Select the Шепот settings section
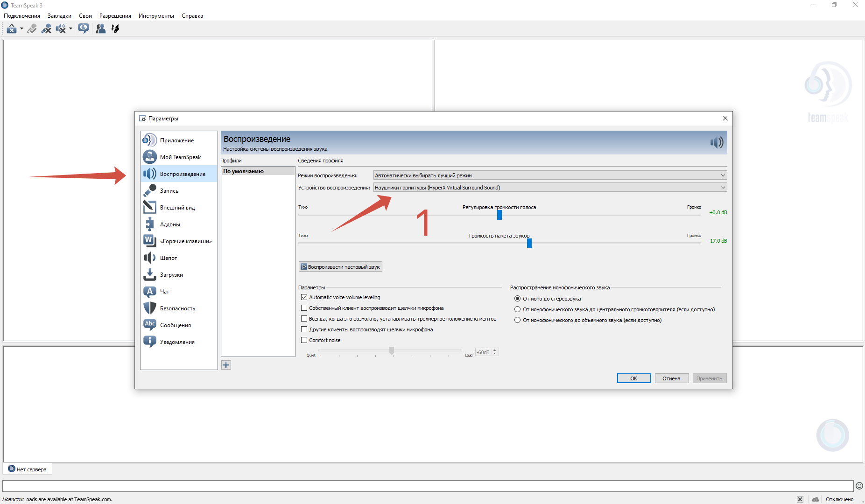The width and height of the screenshot is (865, 504). (179, 258)
